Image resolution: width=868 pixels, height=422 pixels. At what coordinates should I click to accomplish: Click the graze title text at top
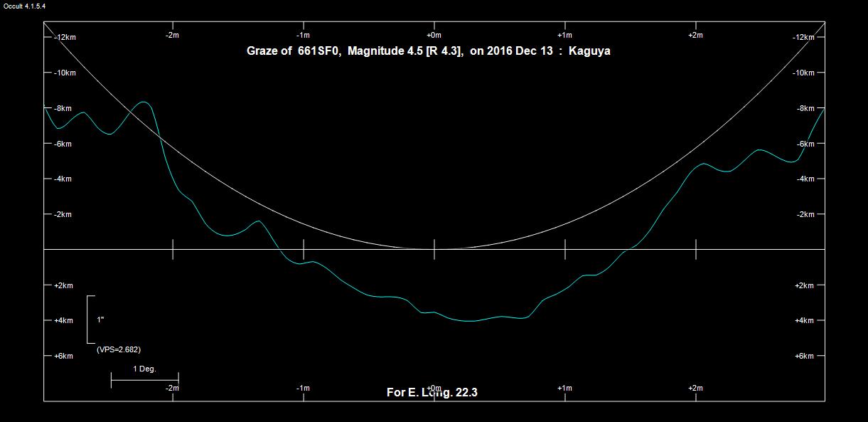click(428, 51)
